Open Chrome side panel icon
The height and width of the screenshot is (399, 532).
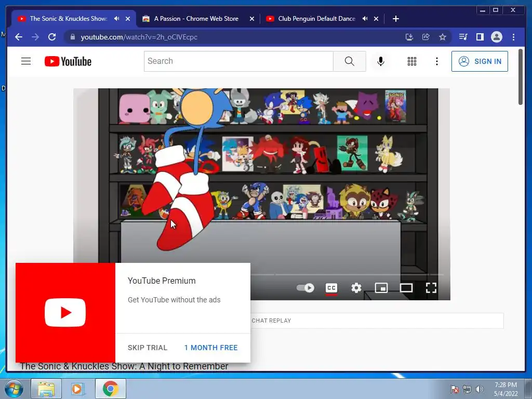tap(480, 37)
